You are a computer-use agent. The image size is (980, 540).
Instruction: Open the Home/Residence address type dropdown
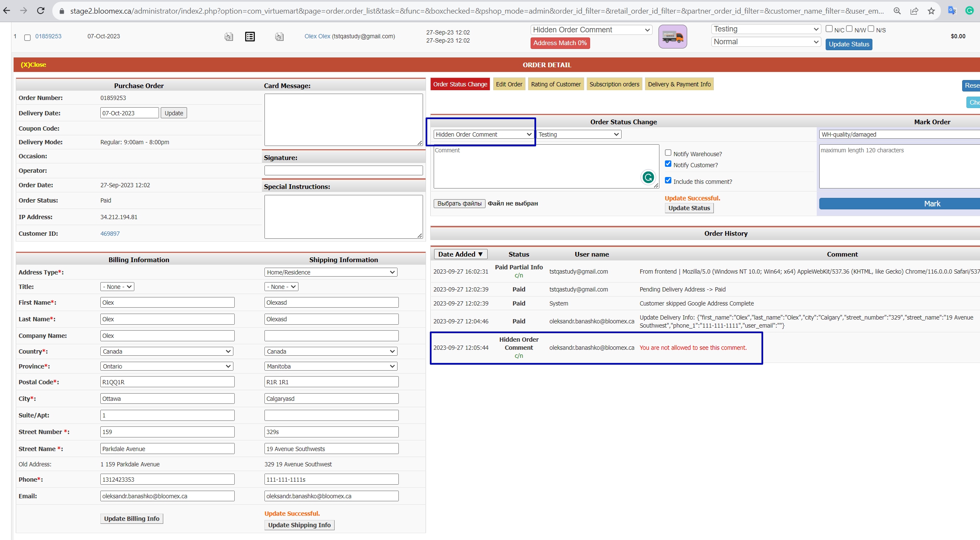point(331,272)
